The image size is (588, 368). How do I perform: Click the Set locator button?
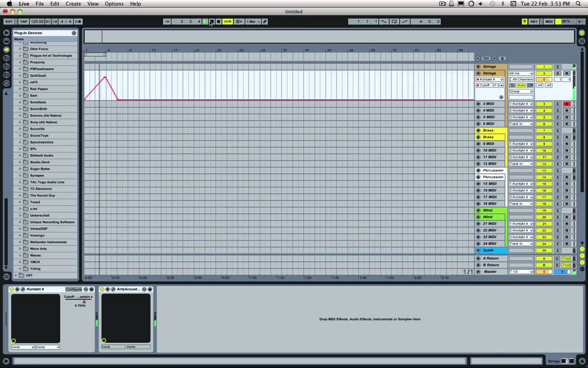pyautogui.click(x=486, y=58)
